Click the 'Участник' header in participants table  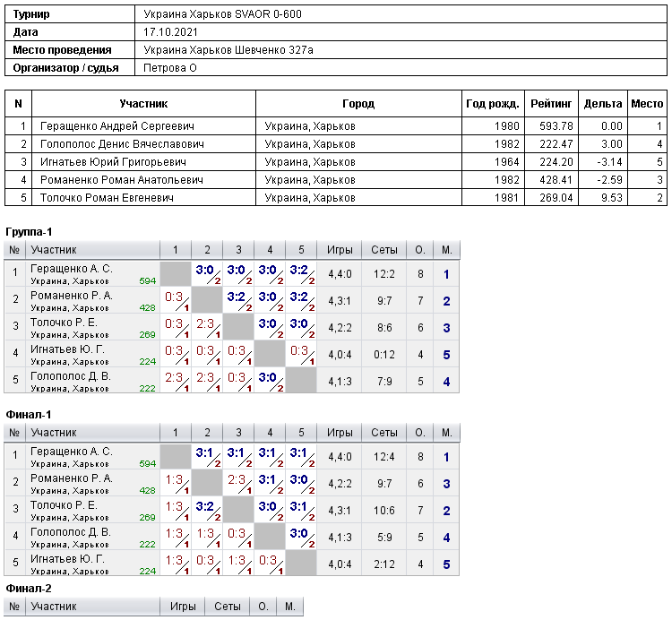[x=143, y=104]
